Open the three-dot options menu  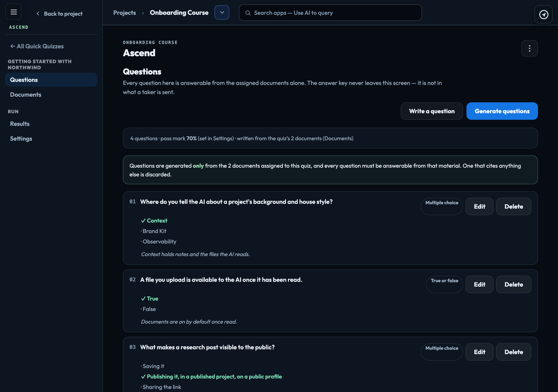coord(529,48)
